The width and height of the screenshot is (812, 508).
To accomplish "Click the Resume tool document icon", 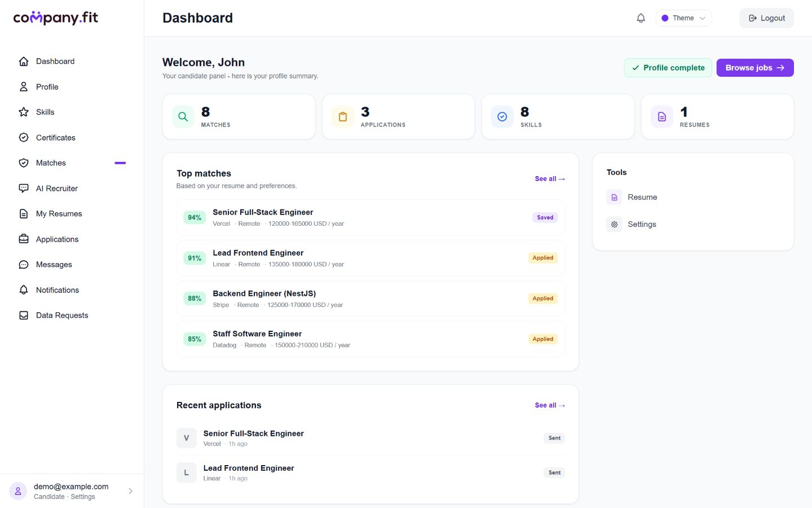I will (615, 197).
